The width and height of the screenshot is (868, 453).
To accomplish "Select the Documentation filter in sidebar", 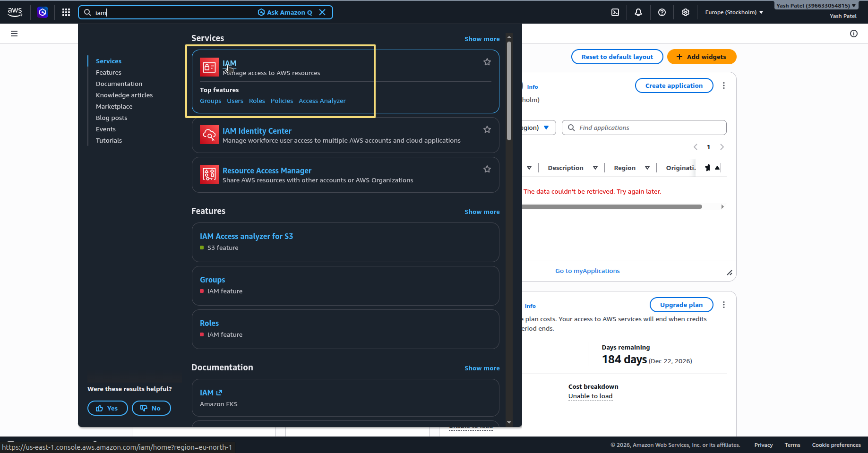I will point(119,84).
